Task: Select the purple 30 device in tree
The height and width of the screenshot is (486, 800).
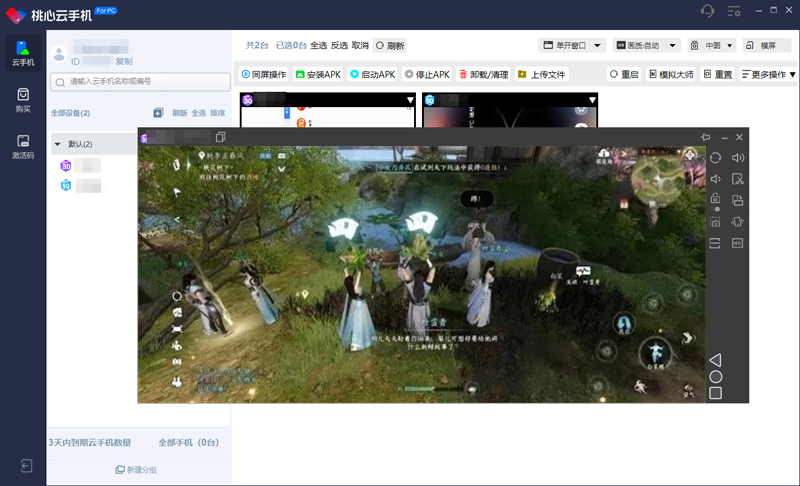Action: (x=81, y=165)
